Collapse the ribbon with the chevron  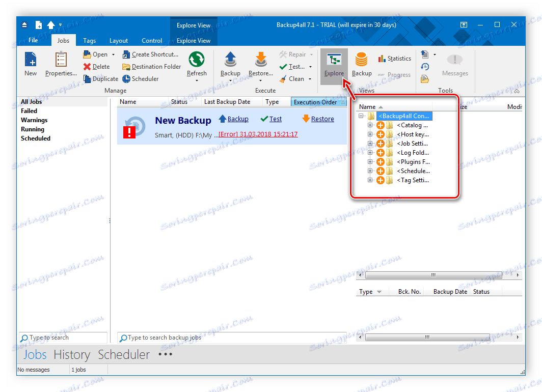[517, 91]
